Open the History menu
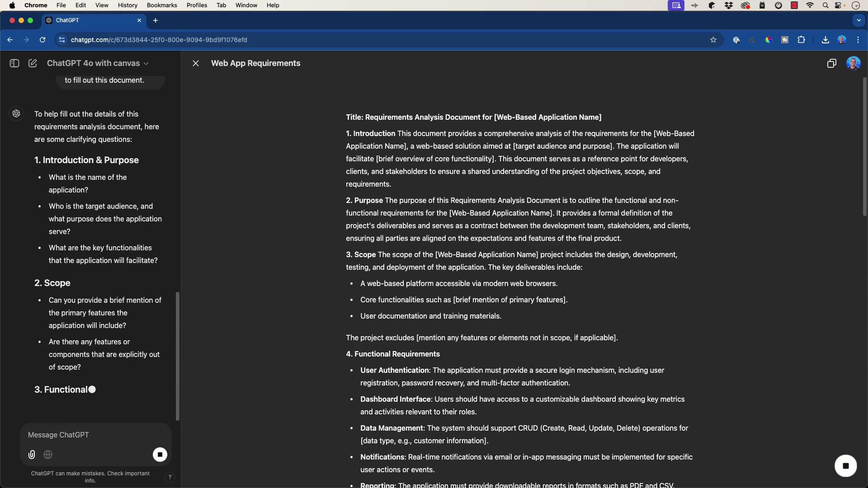This screenshot has width=868, height=488. pos(127,5)
